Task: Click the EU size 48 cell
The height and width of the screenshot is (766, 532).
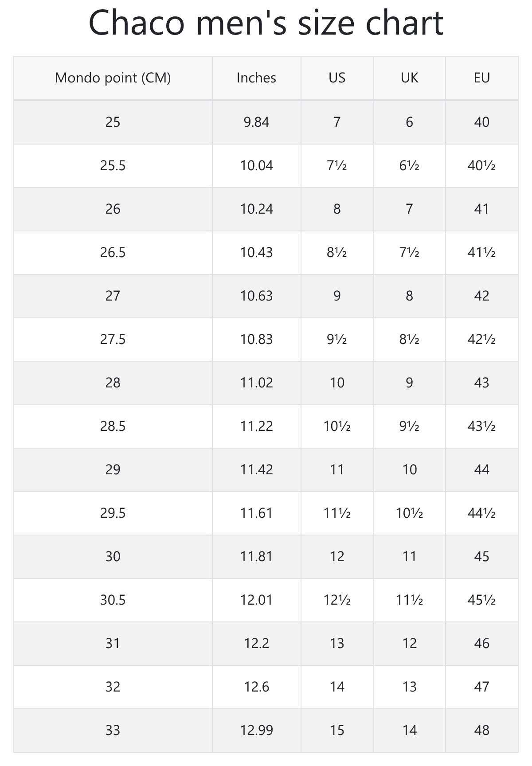Action: point(481,731)
